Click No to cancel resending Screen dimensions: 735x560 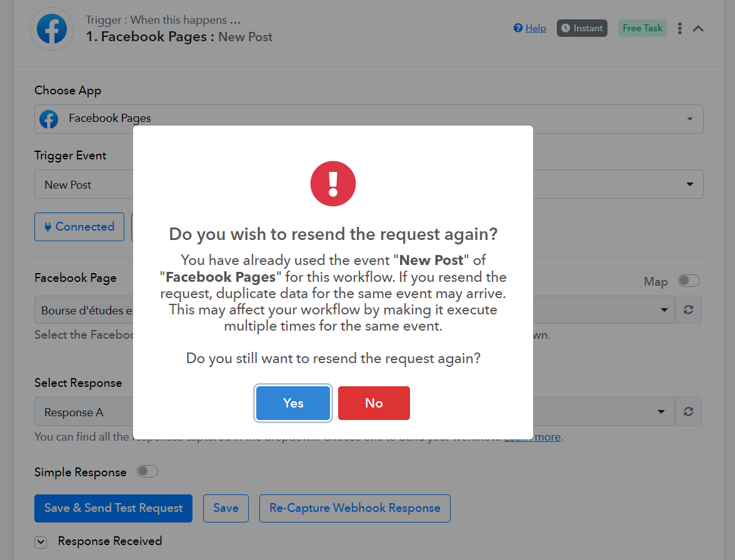pos(374,403)
